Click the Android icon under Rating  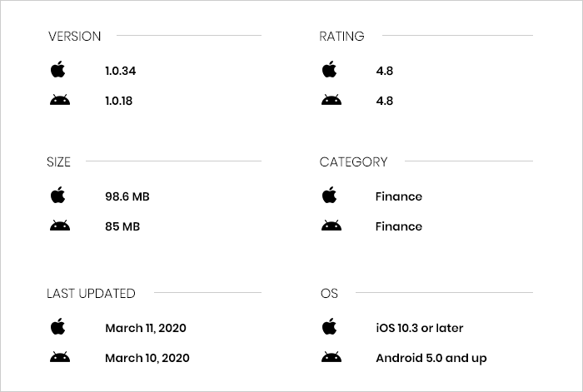[x=331, y=101]
